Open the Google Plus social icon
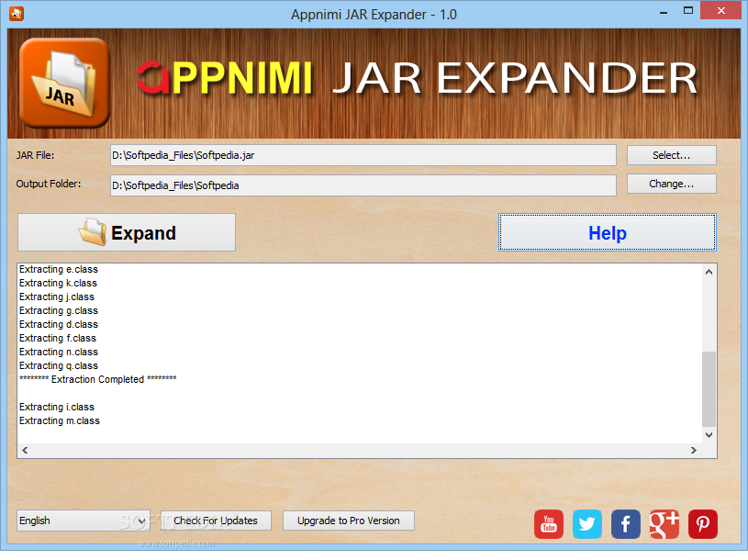 (664, 524)
